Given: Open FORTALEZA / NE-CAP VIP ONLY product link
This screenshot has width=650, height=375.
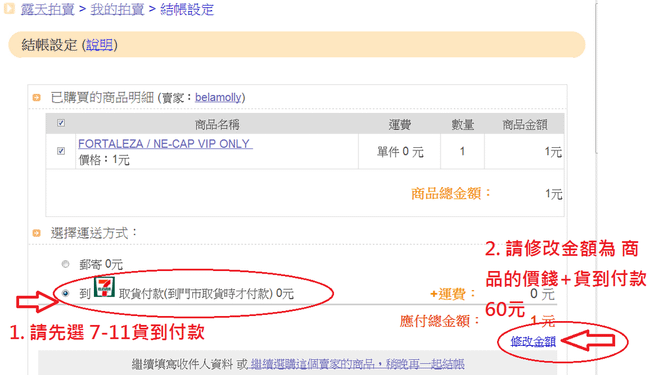Looking at the screenshot, I should (x=165, y=144).
